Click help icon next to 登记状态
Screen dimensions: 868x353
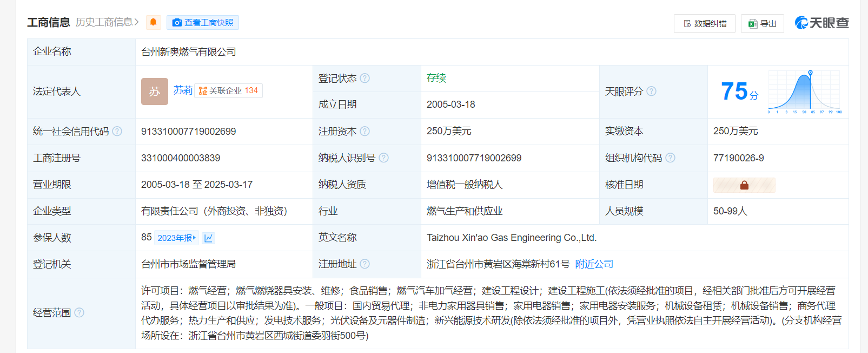365,78
